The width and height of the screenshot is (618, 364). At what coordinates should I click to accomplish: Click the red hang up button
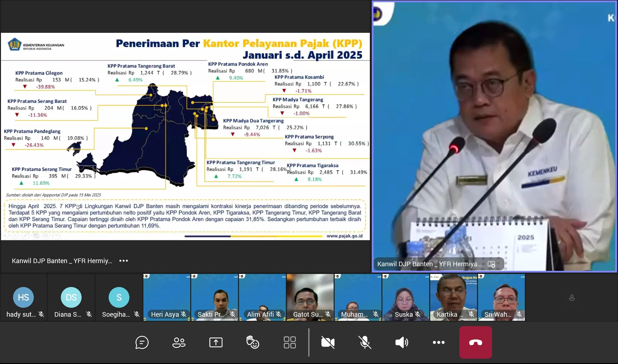[x=476, y=343]
